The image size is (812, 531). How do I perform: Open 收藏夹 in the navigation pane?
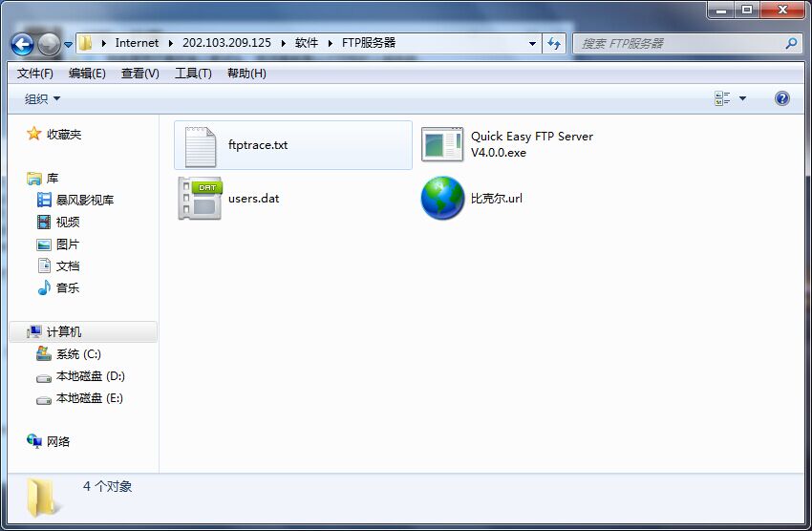coord(64,135)
